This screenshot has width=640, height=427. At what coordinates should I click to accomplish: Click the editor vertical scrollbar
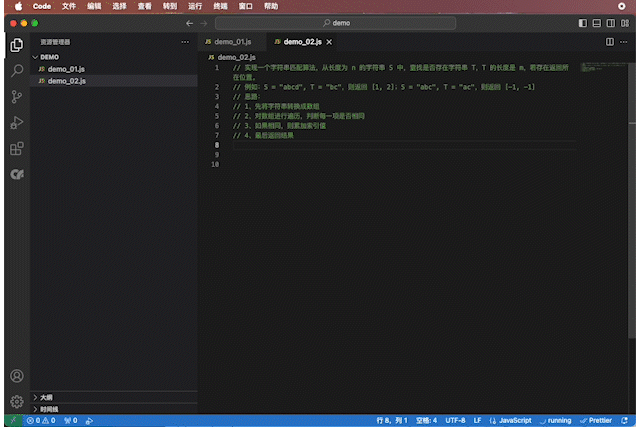(632, 200)
